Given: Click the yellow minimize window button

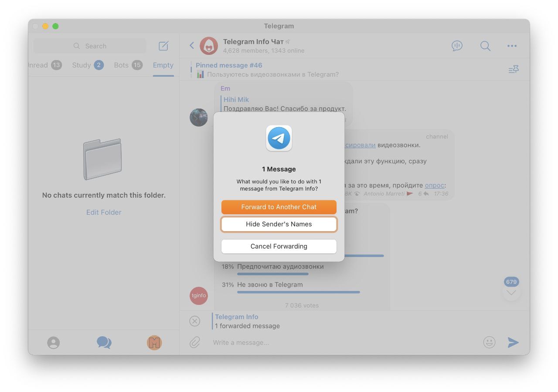Looking at the screenshot, I should (x=45, y=26).
